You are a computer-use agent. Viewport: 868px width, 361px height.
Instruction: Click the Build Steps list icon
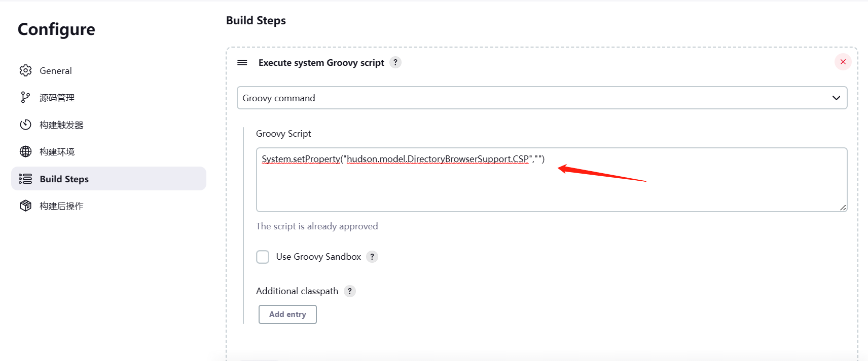click(25, 179)
